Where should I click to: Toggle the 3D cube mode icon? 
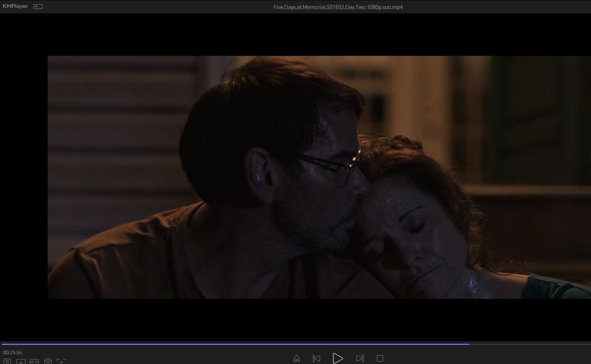tap(48, 361)
